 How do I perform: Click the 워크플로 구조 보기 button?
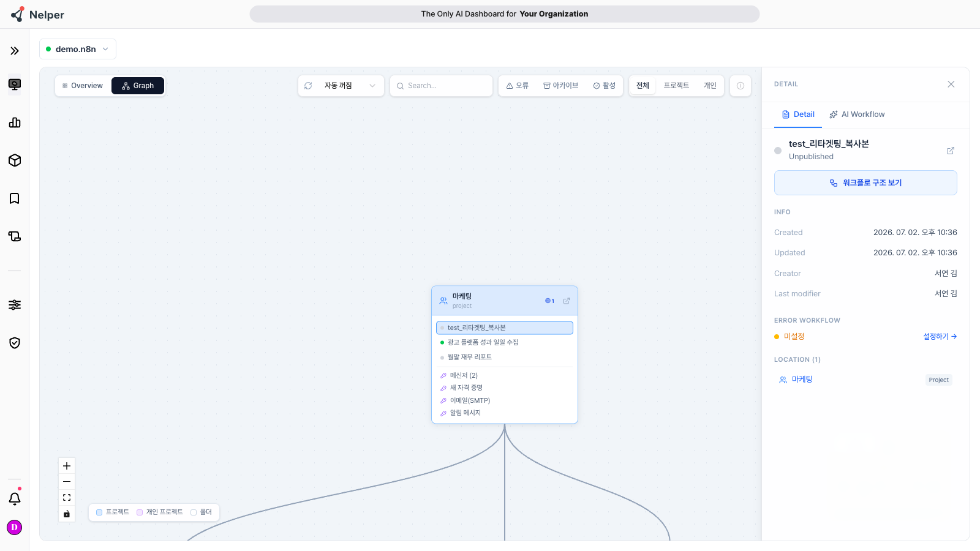[865, 183]
